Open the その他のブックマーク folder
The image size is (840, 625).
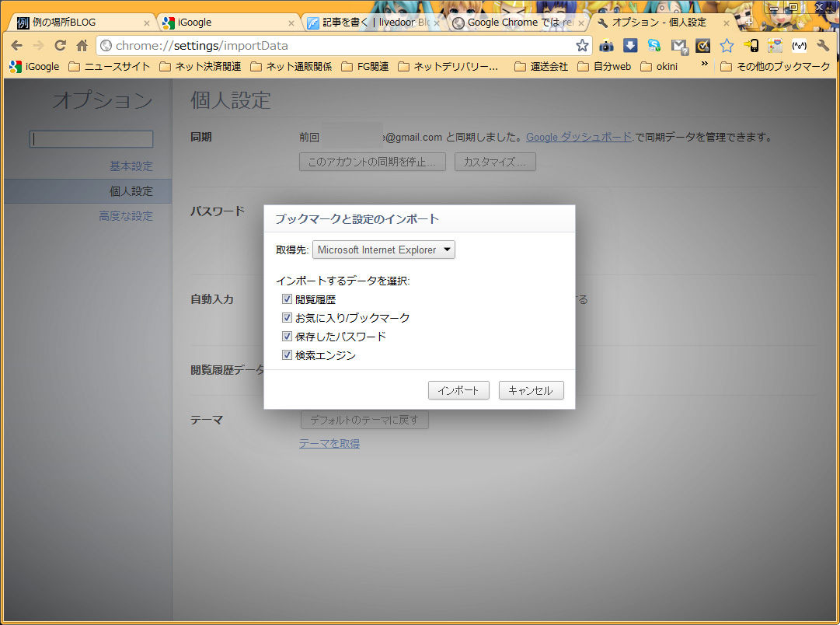(x=776, y=67)
